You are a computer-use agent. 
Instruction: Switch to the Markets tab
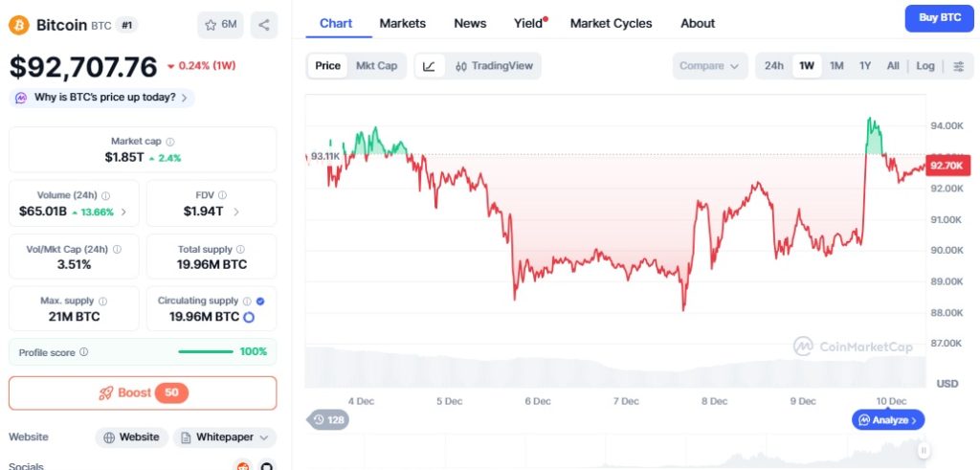pyautogui.click(x=403, y=24)
